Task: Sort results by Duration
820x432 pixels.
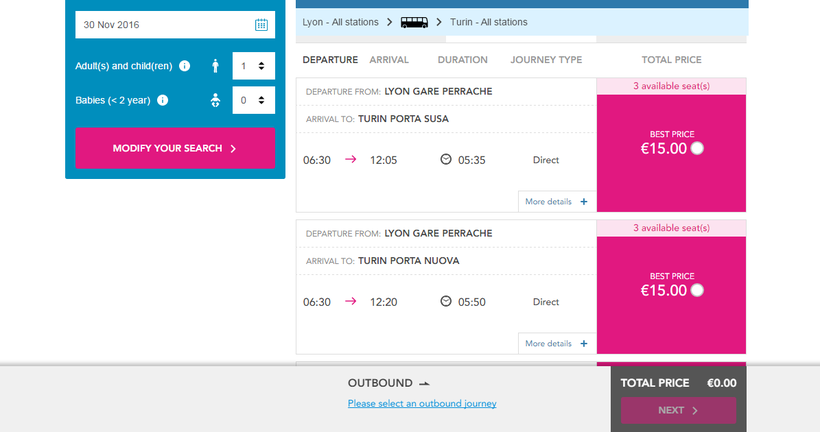Action: (462, 60)
